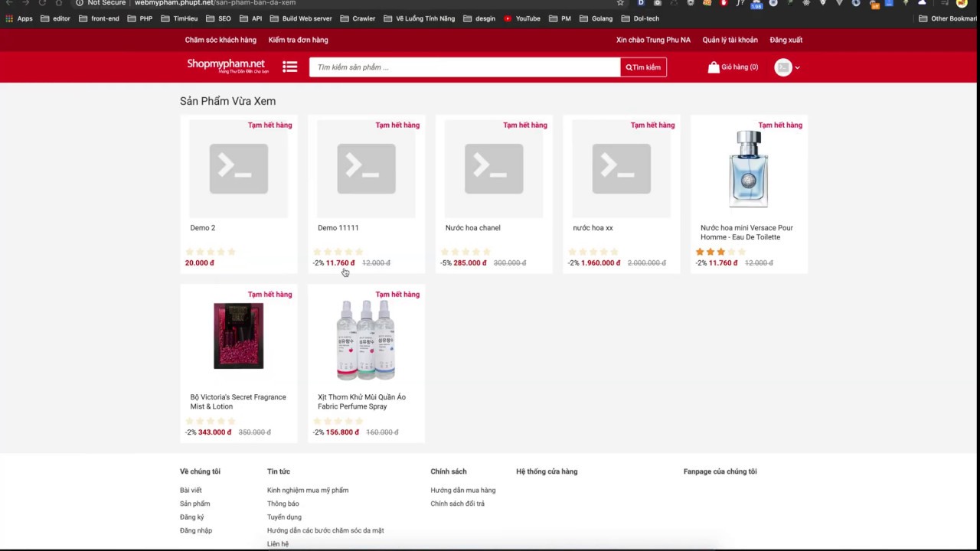Click price 20.000 đ on Demo 2
This screenshot has height=551, width=980.
tap(200, 262)
